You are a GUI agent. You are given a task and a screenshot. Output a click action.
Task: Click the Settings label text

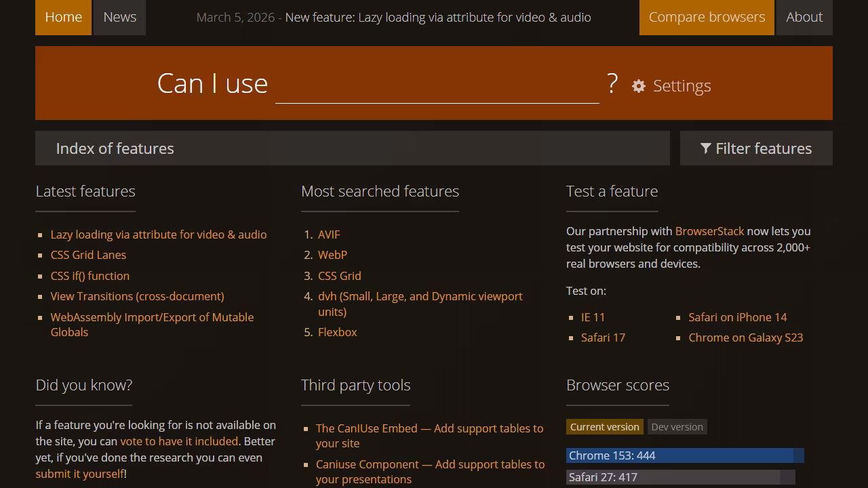(682, 86)
